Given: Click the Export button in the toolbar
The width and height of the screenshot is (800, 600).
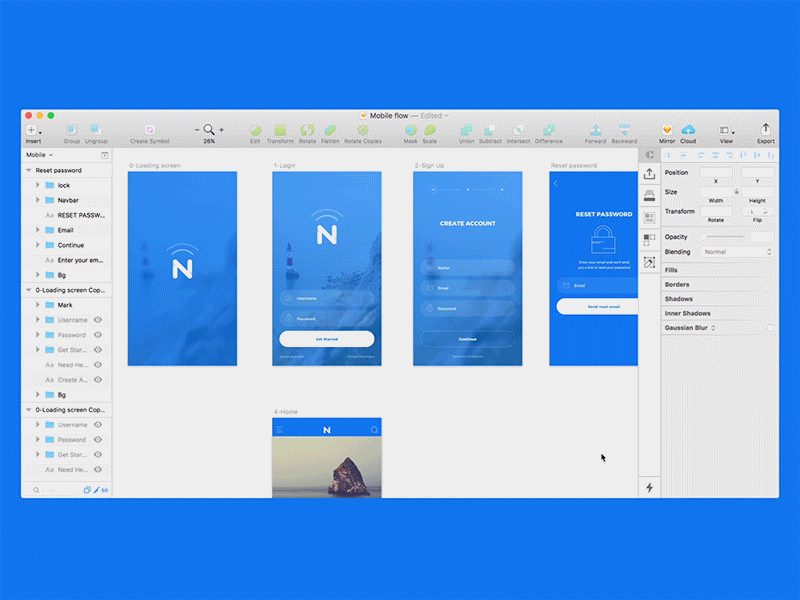Looking at the screenshot, I should pos(766,131).
